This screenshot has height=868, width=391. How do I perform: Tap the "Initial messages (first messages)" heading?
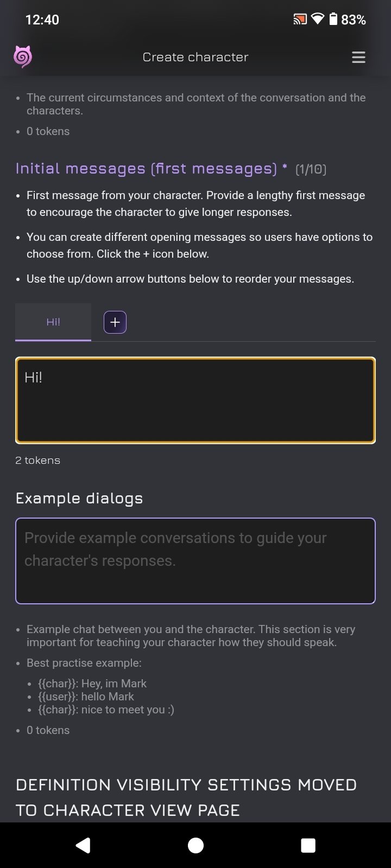(147, 169)
